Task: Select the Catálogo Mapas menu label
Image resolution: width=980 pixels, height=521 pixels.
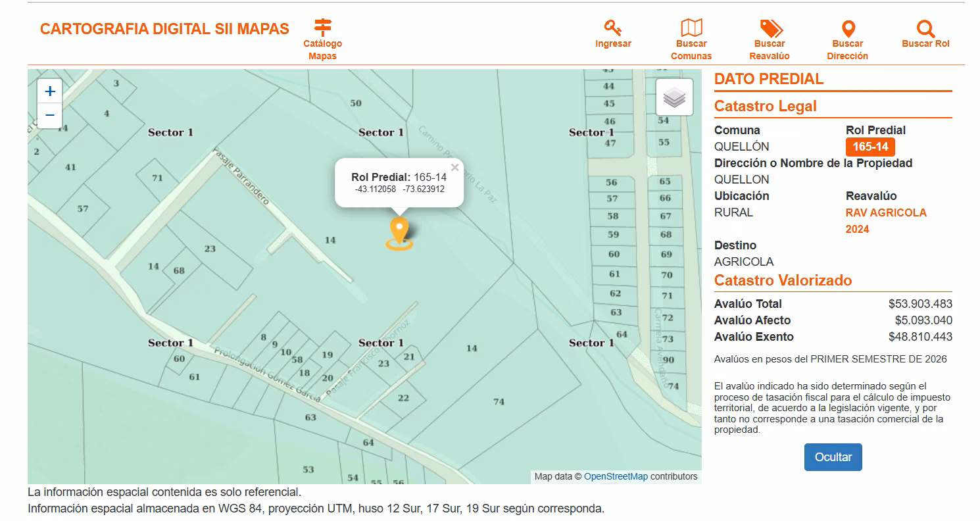Action: click(322, 50)
